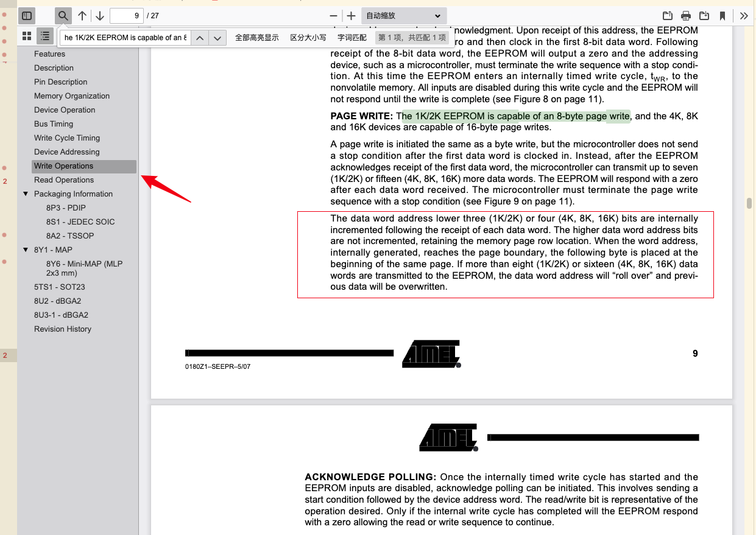Open the double-chevron tools menu
Screen dimensions: 756x535
point(744,16)
